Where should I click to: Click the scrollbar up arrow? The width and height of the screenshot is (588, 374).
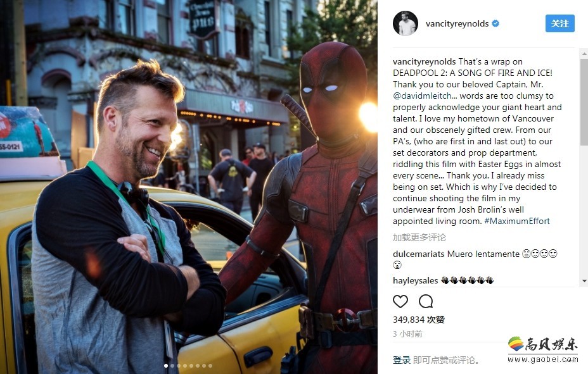(584, 54)
